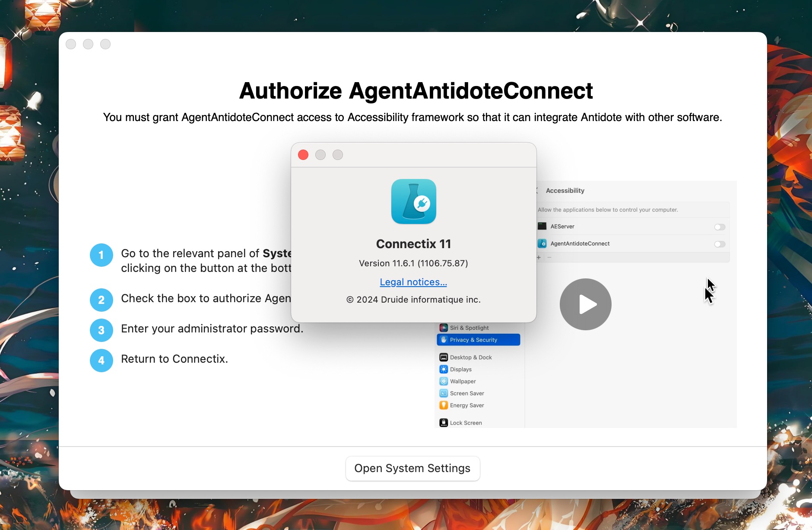
Task: Toggle the AEServer accessibility switch
Action: (720, 227)
